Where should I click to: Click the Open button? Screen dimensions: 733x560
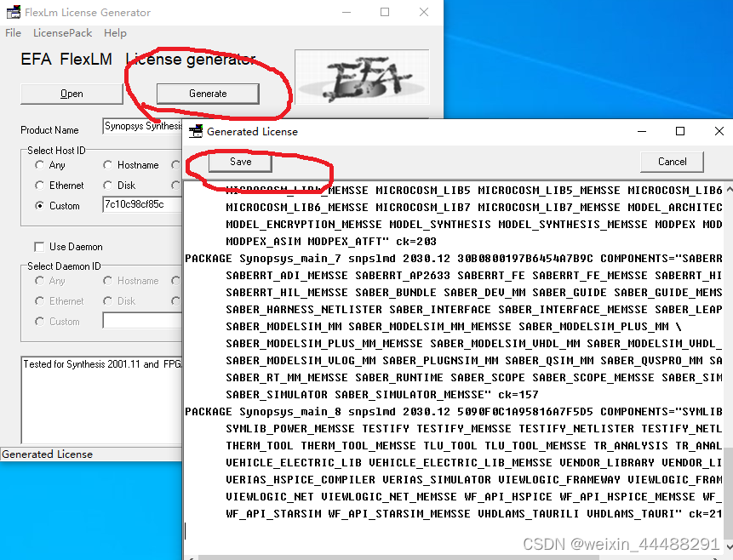pos(72,94)
